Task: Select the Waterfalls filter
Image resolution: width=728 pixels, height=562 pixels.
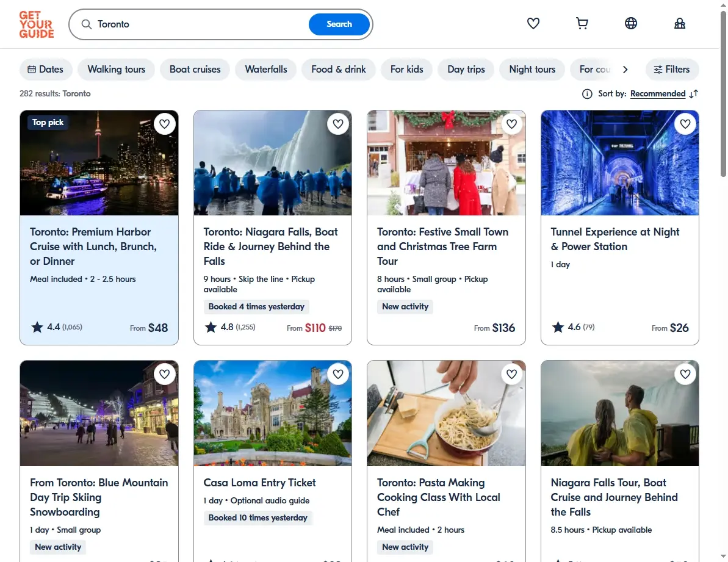Action: 266,70
